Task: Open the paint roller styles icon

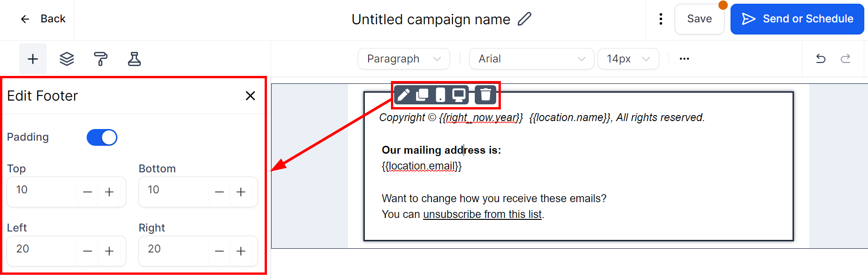Action: pyautogui.click(x=101, y=59)
